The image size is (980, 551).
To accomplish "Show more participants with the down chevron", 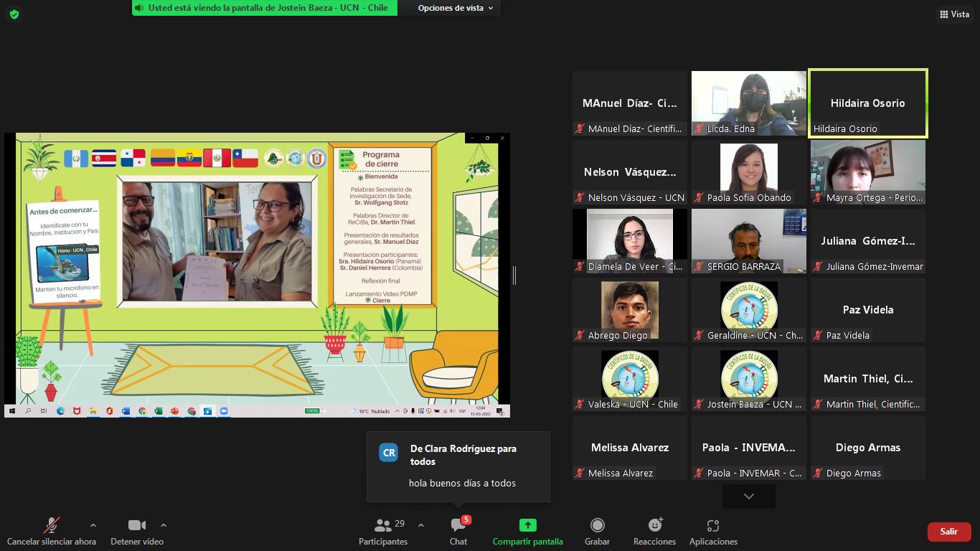I will [748, 496].
